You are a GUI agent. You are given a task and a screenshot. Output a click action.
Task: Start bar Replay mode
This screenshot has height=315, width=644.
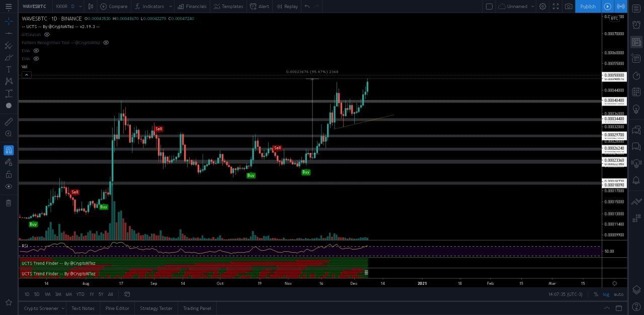(287, 7)
